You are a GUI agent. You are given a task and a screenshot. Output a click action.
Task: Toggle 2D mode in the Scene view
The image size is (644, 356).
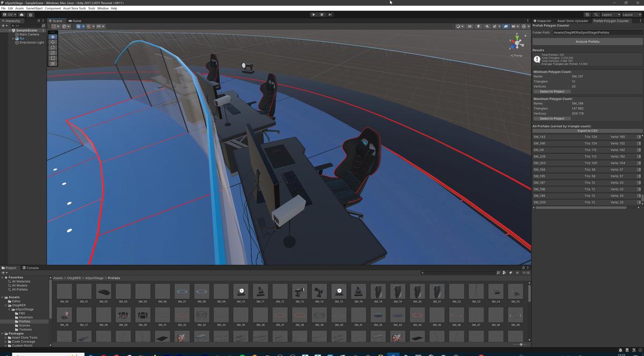coord(470,26)
